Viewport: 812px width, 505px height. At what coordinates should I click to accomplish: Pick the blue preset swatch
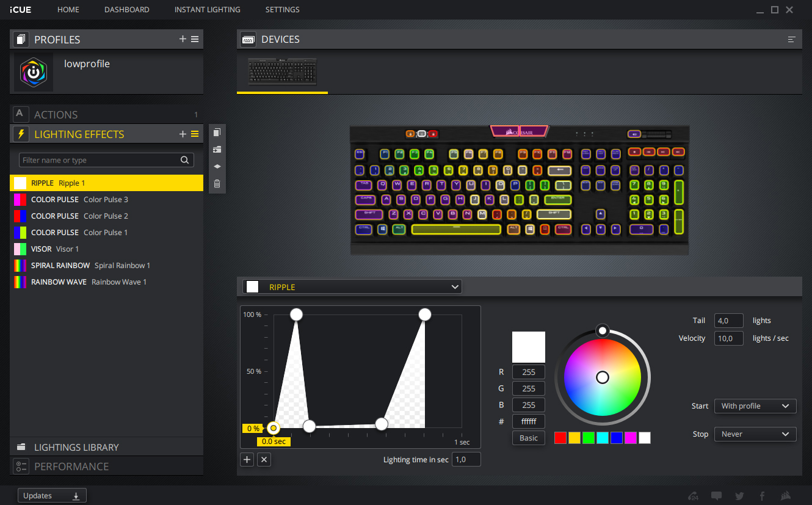tap(617, 437)
